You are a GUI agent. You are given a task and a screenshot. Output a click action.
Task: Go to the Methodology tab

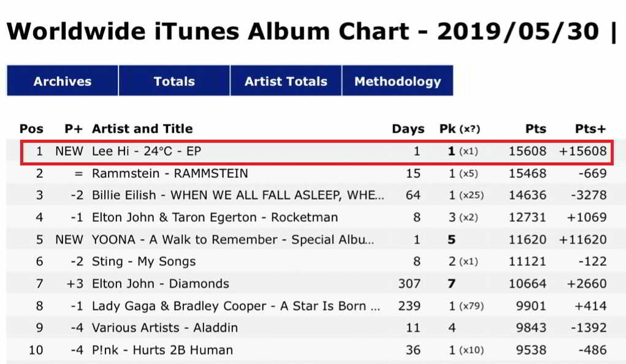click(x=397, y=82)
